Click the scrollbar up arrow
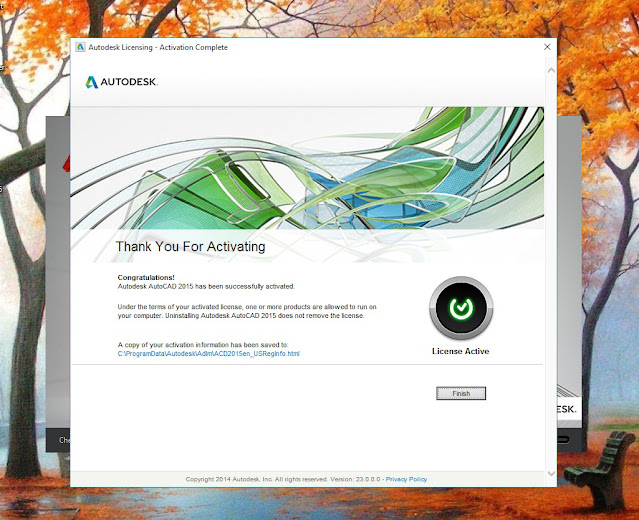 point(551,70)
